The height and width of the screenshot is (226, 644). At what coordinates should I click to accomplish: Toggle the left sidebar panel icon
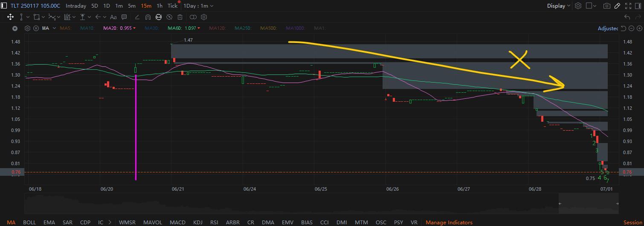[4, 6]
